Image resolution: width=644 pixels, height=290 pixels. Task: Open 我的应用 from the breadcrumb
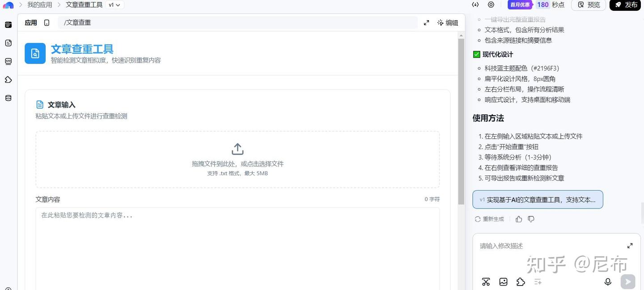39,4
